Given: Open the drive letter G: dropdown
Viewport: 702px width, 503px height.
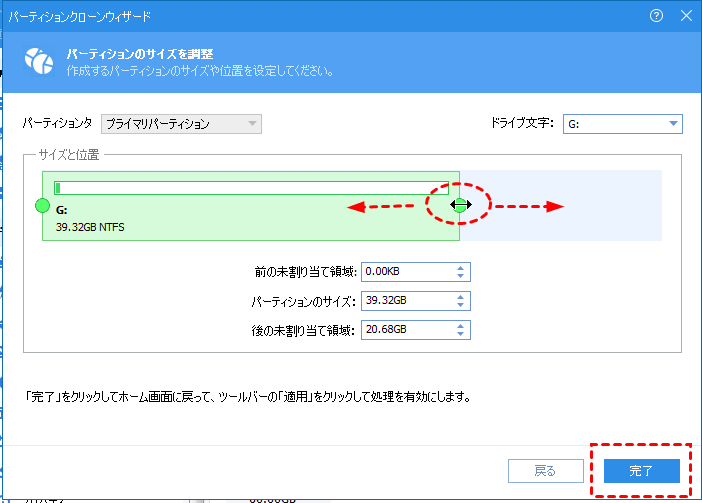Looking at the screenshot, I should tap(623, 124).
